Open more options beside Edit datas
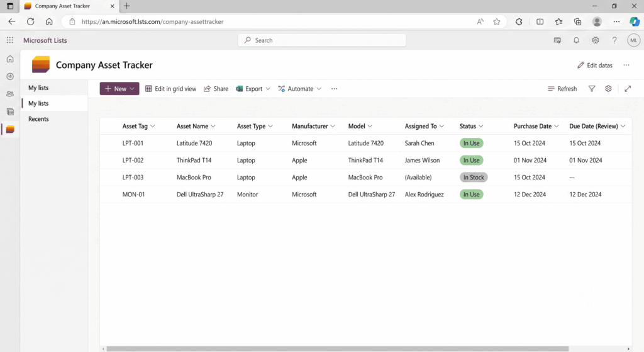 click(x=626, y=65)
